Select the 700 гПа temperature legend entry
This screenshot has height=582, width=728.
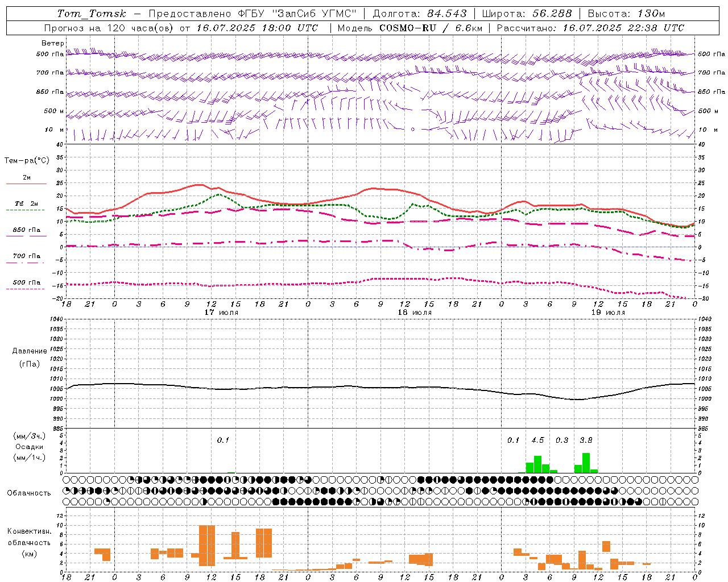[26, 258]
